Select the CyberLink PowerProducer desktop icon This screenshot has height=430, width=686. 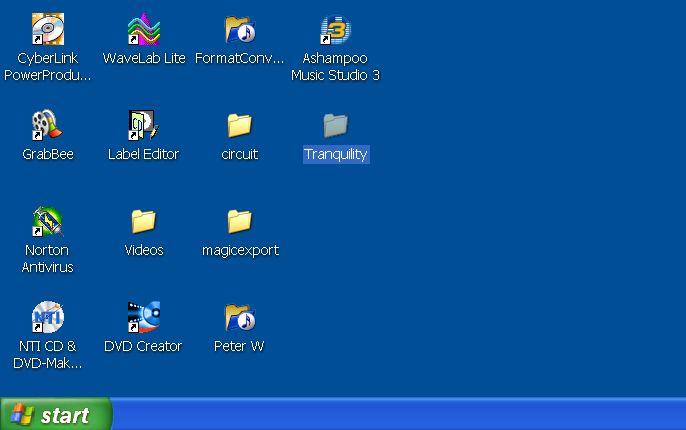[x=47, y=30]
